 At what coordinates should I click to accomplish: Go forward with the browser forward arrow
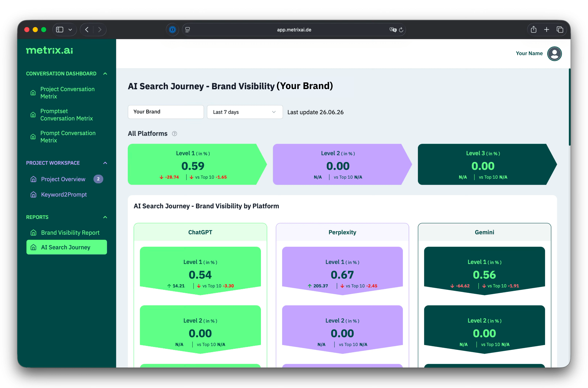click(x=100, y=30)
